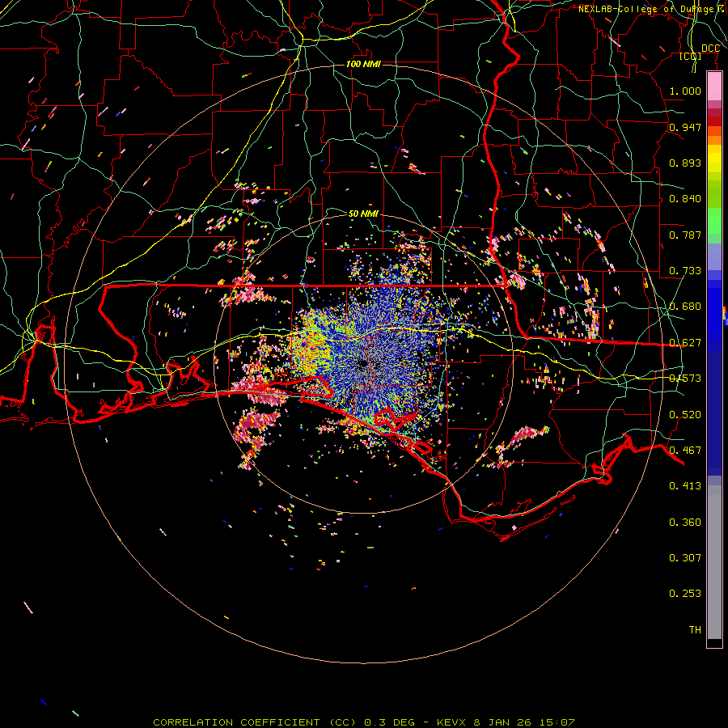
Task: Click the 100 NMI range ring label
Action: (363, 64)
